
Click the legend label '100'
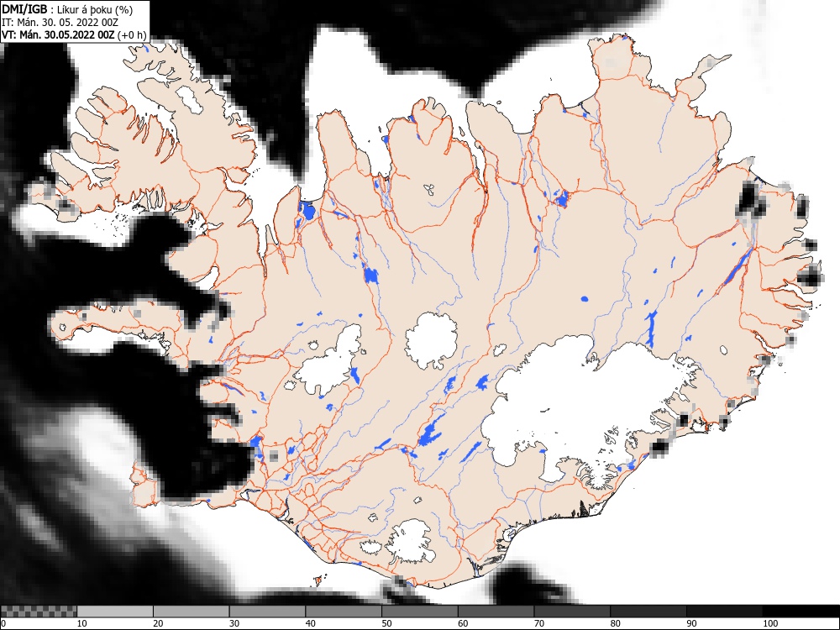(x=770, y=623)
